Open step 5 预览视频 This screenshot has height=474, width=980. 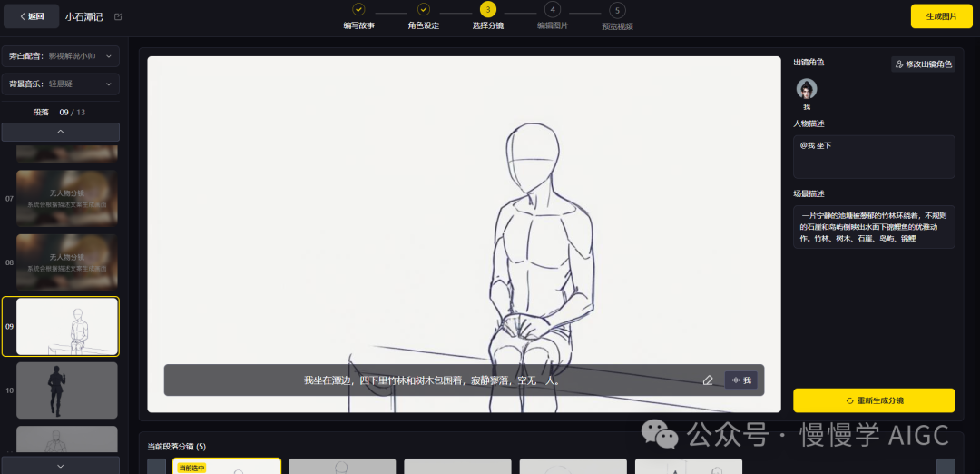(617, 17)
